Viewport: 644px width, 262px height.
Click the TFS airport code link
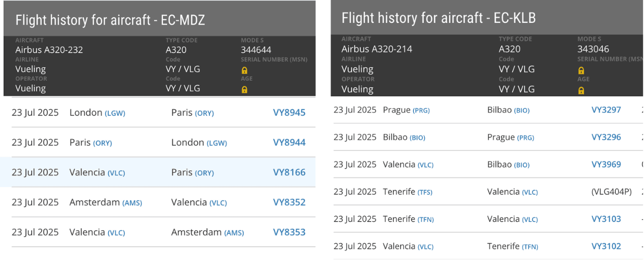pyautogui.click(x=425, y=192)
